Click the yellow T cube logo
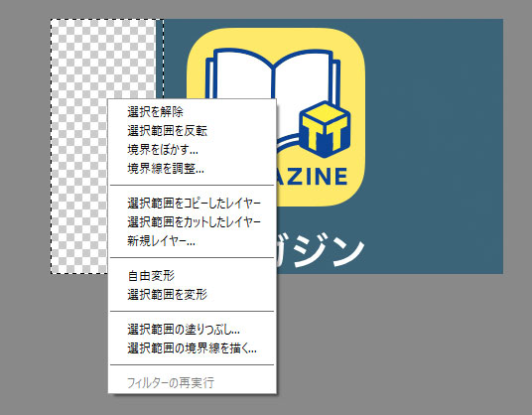The image size is (532, 415). click(325, 130)
